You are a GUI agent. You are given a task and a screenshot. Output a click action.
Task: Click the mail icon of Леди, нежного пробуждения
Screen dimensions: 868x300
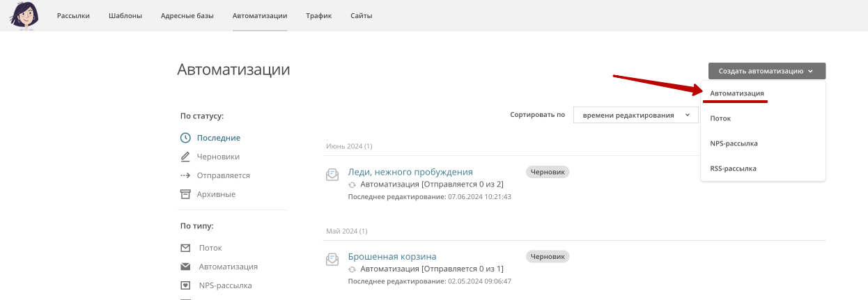coord(333,174)
